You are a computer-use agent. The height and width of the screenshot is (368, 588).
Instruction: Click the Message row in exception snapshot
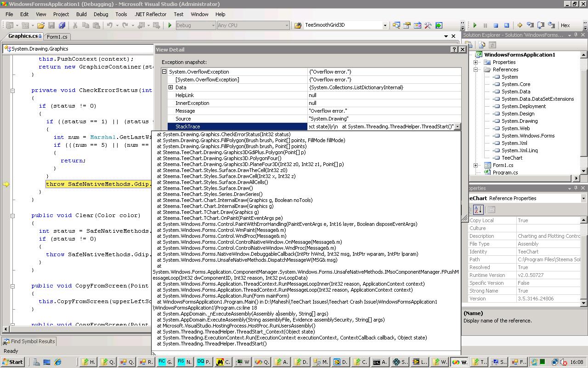pyautogui.click(x=312, y=111)
